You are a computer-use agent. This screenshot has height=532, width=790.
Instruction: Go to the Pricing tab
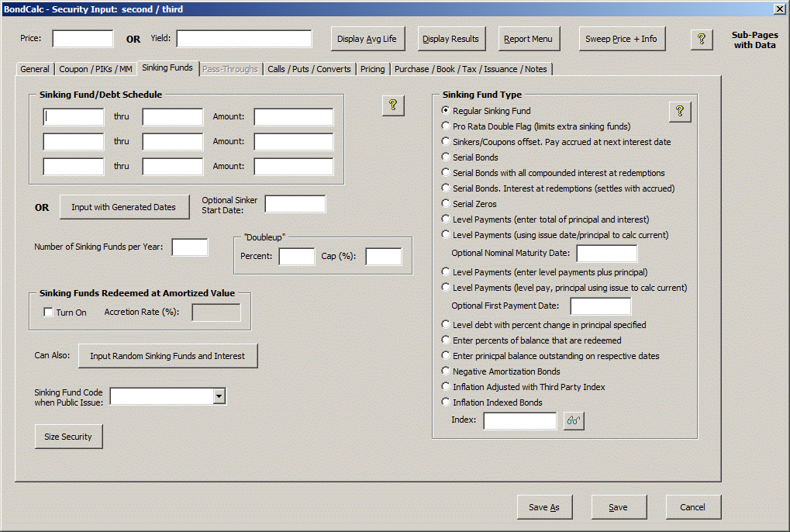(x=372, y=69)
